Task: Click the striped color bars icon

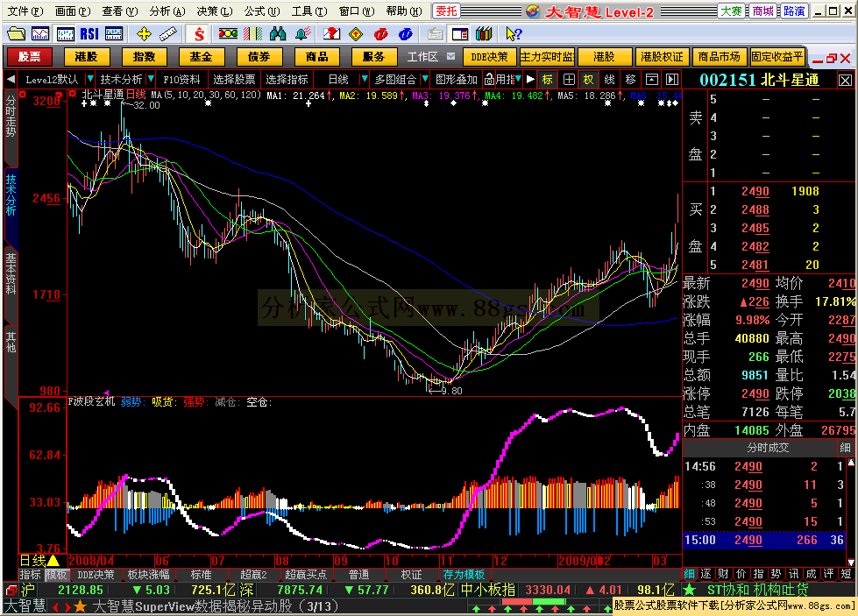Action: [252, 34]
